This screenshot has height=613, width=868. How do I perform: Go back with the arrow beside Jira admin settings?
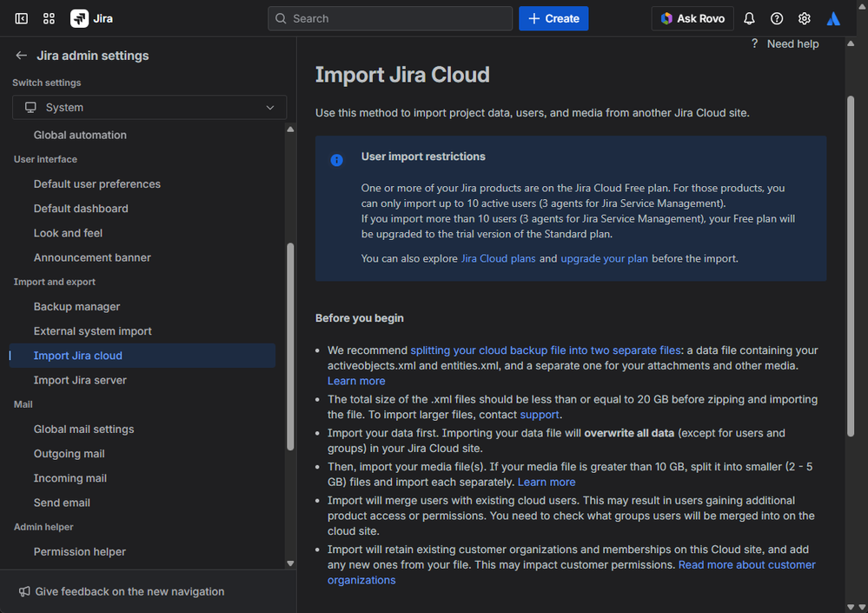[x=21, y=56]
